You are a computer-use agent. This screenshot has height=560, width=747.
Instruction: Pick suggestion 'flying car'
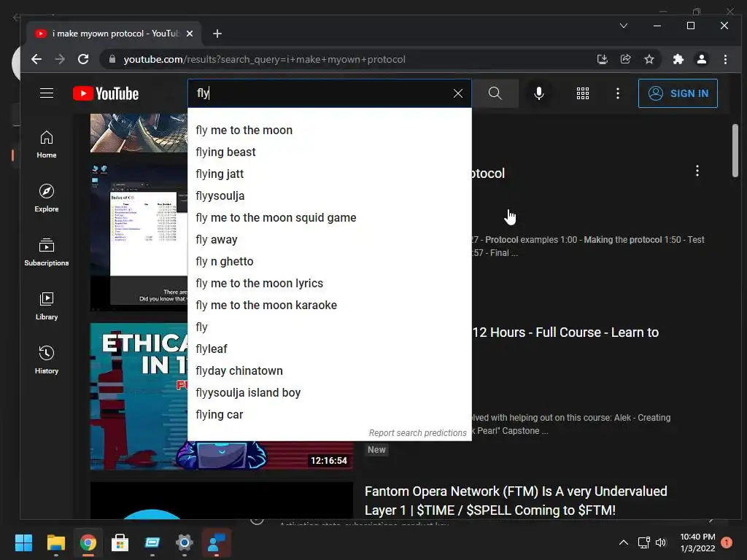pos(330,415)
